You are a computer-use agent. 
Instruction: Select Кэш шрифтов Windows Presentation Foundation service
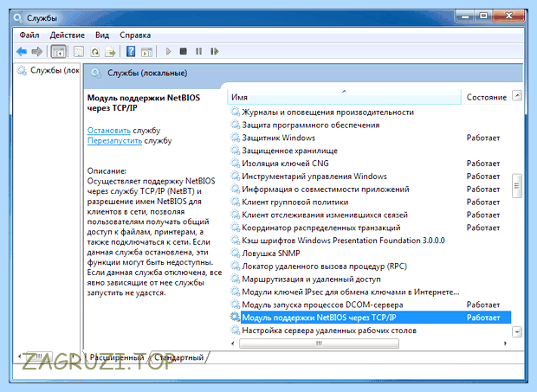click(343, 241)
